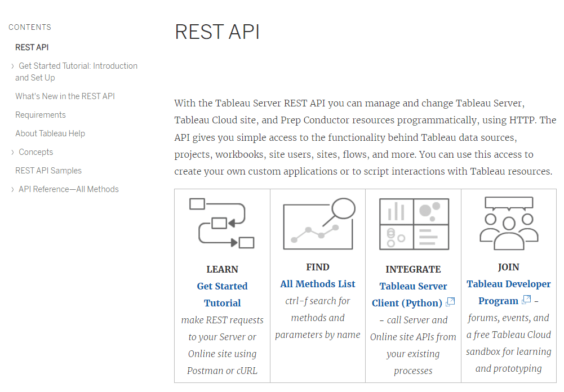Open REST API Samples
The height and width of the screenshot is (392, 564).
click(48, 171)
